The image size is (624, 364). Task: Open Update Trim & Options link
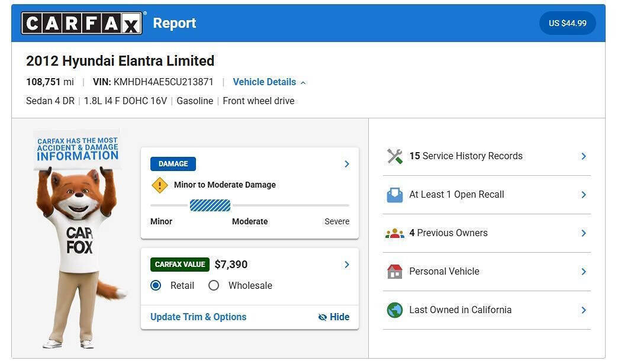tap(198, 317)
